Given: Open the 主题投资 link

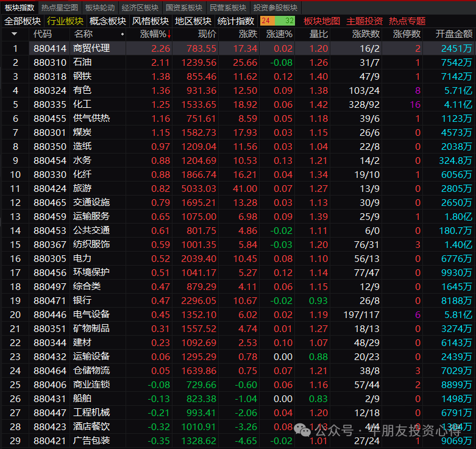Looking at the screenshot, I should [x=364, y=21].
